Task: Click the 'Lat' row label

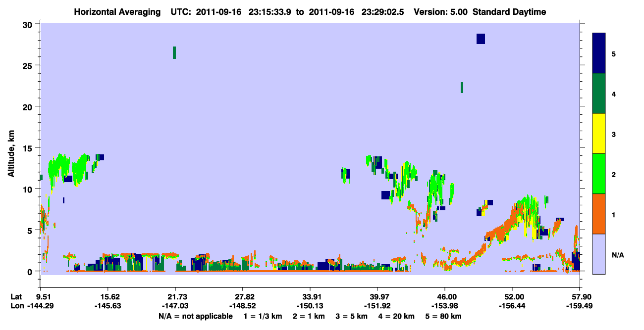Action: (16, 296)
